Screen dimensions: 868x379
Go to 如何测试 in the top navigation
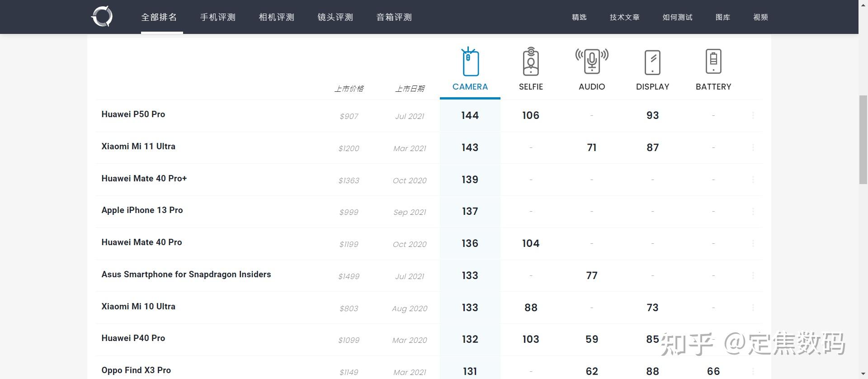[x=677, y=17]
